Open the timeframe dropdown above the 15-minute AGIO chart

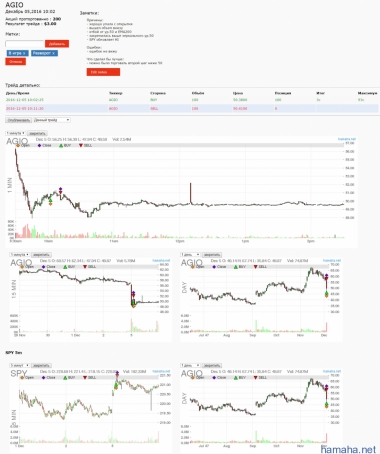[x=19, y=255]
